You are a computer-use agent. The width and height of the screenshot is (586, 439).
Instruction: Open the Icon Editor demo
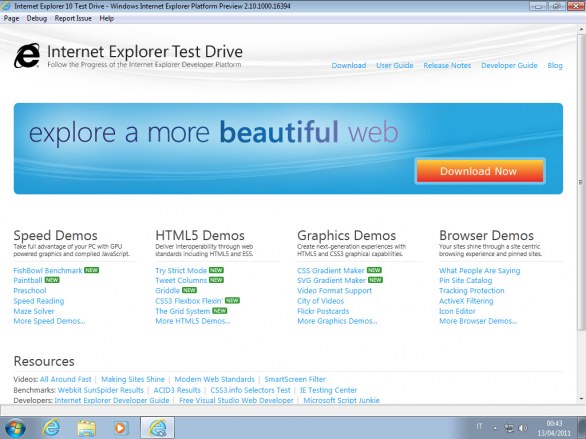(x=457, y=311)
